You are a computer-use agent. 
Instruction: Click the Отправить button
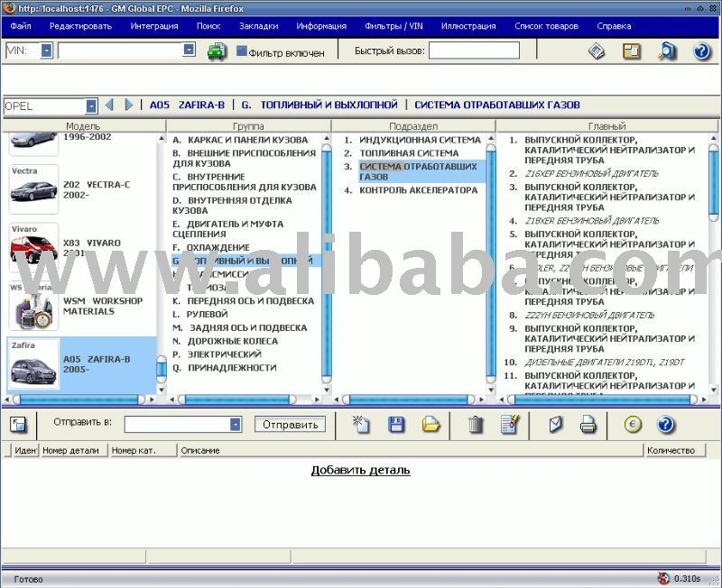pos(290,424)
